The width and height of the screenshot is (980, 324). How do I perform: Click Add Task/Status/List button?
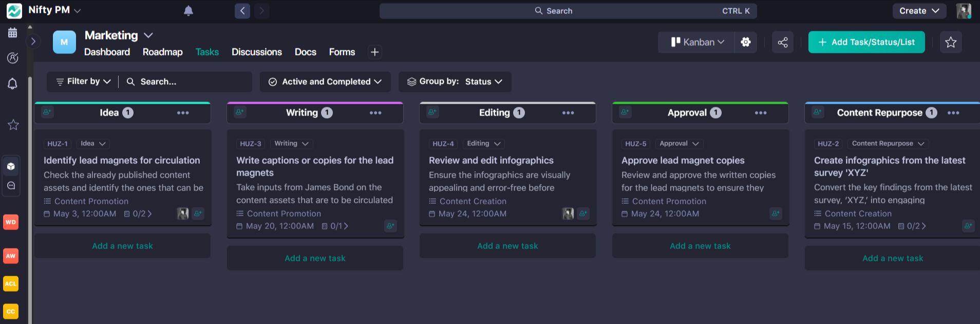[x=866, y=42]
